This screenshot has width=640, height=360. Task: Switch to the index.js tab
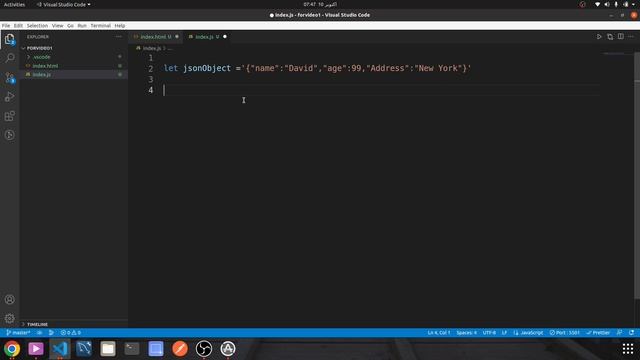(x=207, y=37)
